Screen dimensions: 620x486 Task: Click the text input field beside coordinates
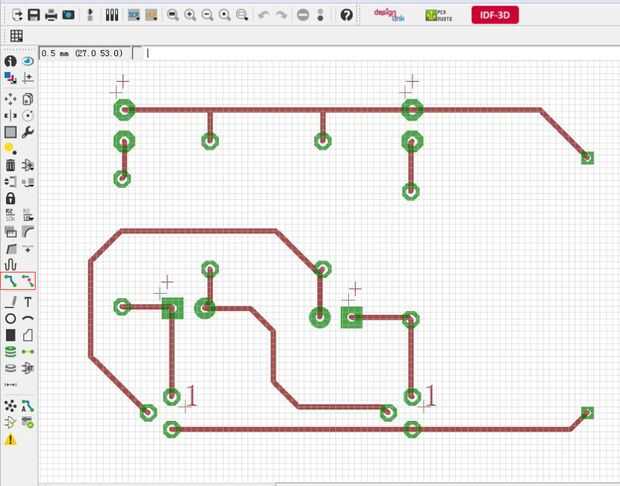380,53
